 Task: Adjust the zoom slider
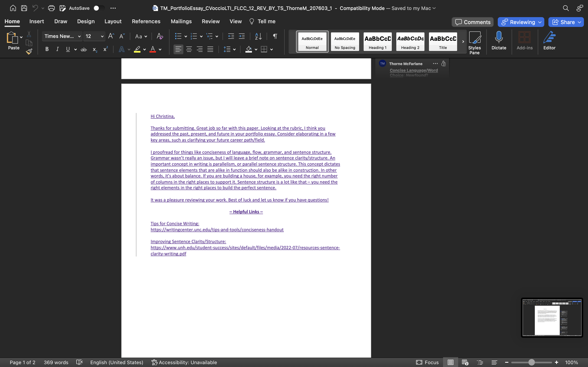[531, 362]
